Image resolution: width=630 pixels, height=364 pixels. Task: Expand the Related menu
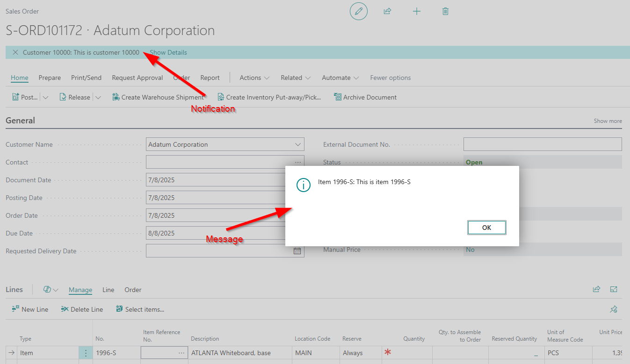pos(296,78)
